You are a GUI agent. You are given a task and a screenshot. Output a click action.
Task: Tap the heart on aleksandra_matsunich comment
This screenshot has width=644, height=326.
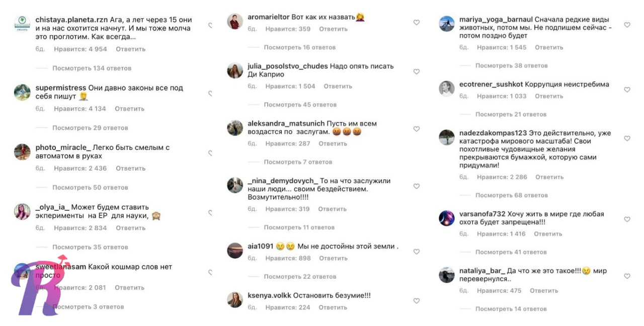(417, 129)
